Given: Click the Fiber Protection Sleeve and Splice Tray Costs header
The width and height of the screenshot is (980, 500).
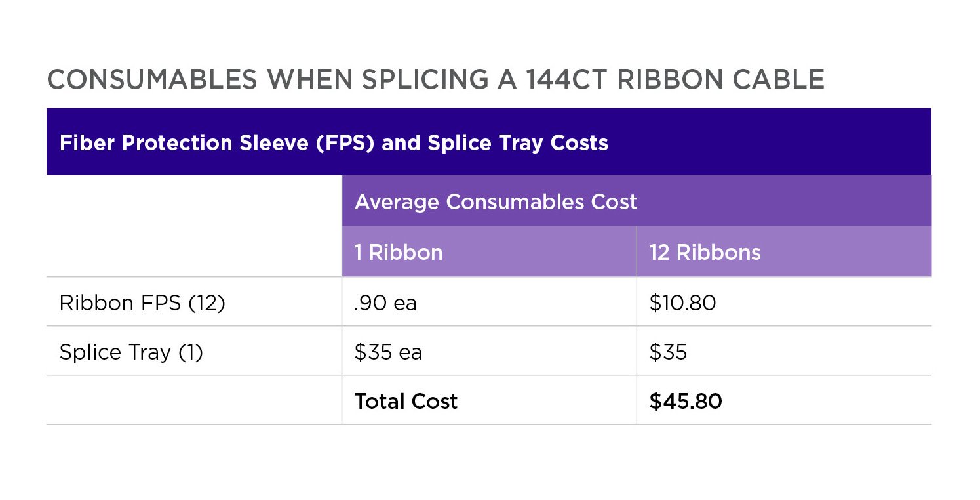Looking at the screenshot, I should 334,143.
